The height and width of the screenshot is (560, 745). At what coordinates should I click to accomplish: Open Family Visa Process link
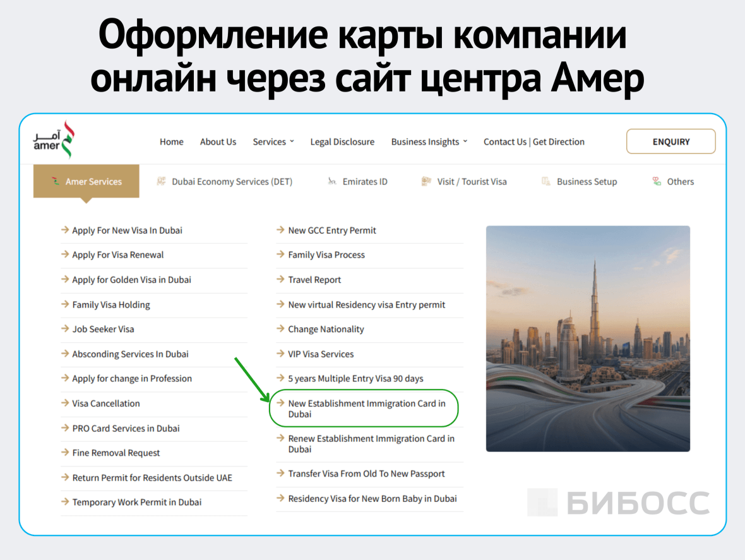coord(326,255)
